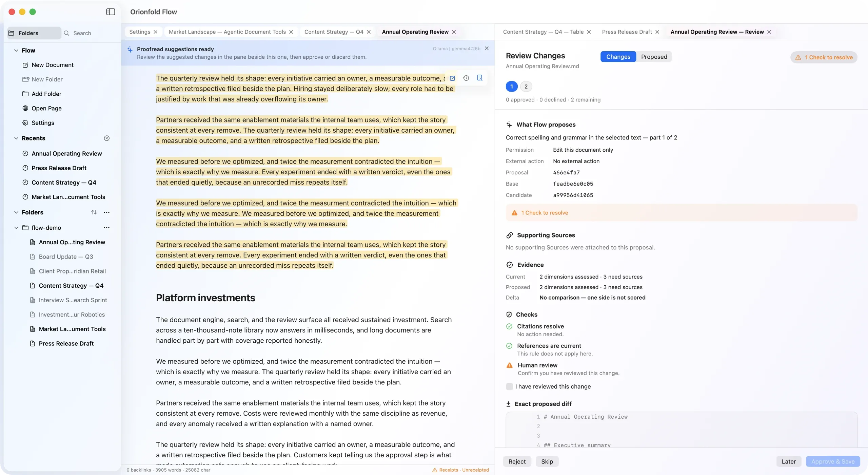Open Press Release Draft from Recents
Image resolution: width=868 pixels, height=475 pixels.
click(x=59, y=168)
